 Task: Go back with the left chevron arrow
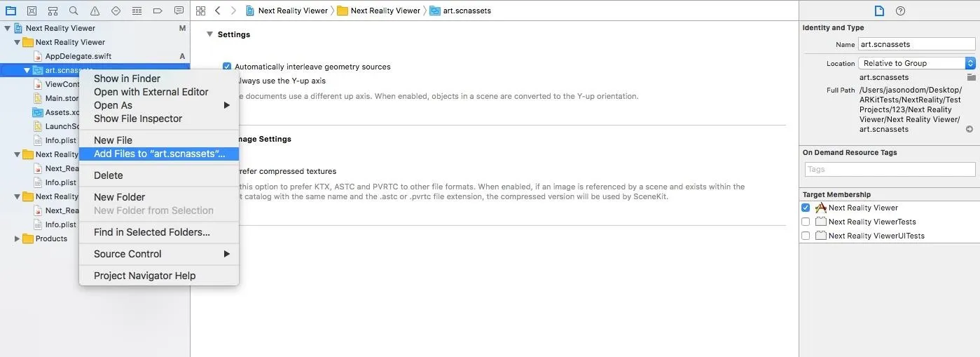point(218,11)
